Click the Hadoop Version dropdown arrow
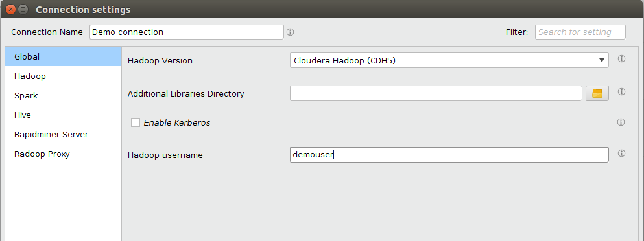 602,60
